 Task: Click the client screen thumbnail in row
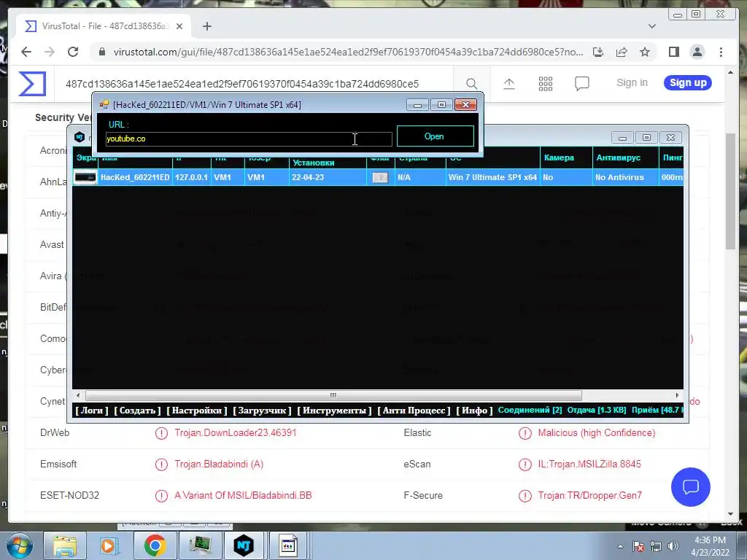85,177
